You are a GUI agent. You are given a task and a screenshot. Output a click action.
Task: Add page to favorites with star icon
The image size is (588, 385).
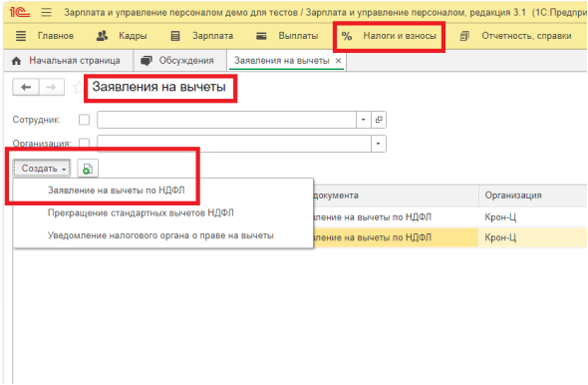[x=78, y=88]
